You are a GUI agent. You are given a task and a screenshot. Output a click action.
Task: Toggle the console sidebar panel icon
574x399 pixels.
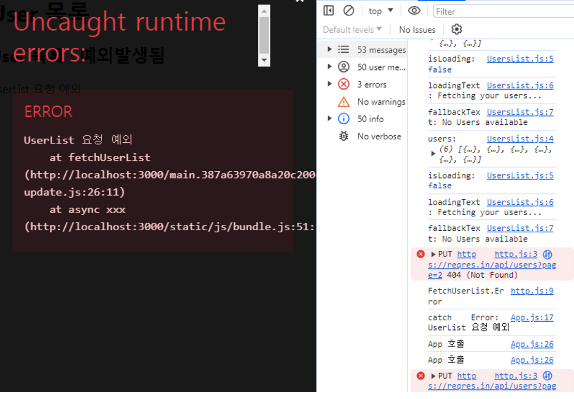(328, 11)
